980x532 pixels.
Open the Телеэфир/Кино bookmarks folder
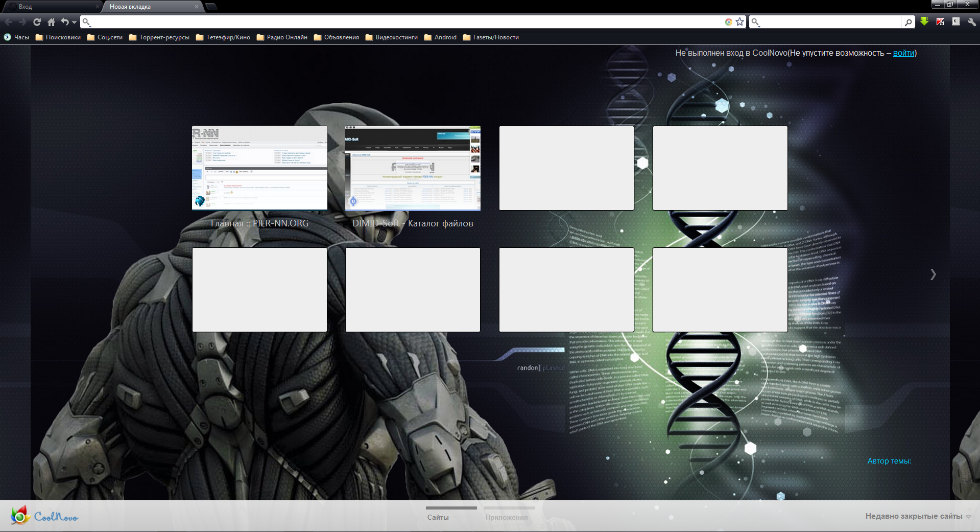[x=223, y=37]
